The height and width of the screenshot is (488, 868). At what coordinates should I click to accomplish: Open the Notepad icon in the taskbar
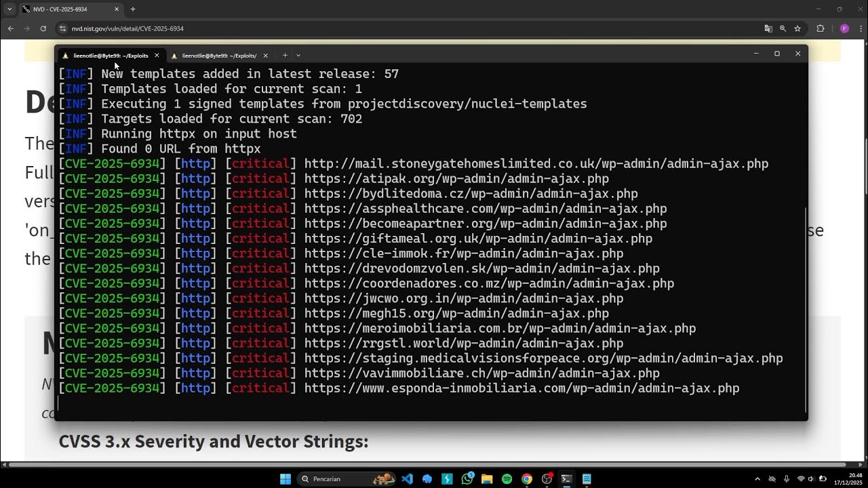[x=587, y=479]
